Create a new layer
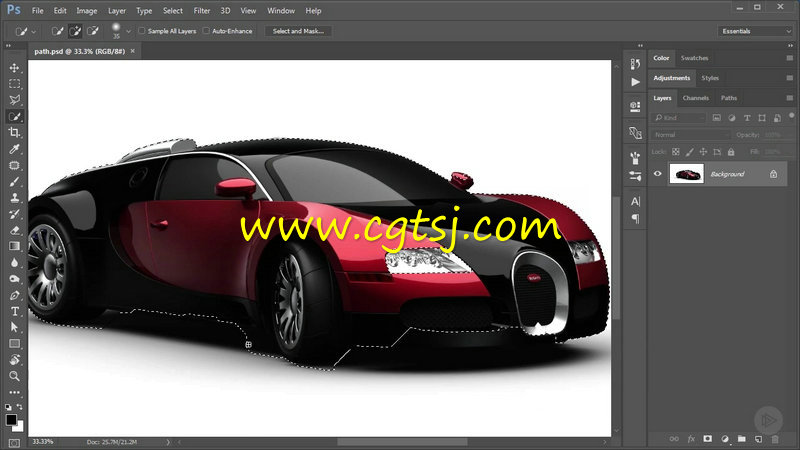This screenshot has height=450, width=800. (758, 439)
